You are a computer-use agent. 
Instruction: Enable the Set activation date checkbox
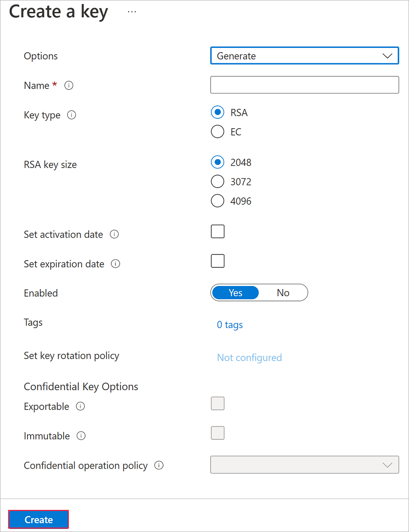coord(217,231)
